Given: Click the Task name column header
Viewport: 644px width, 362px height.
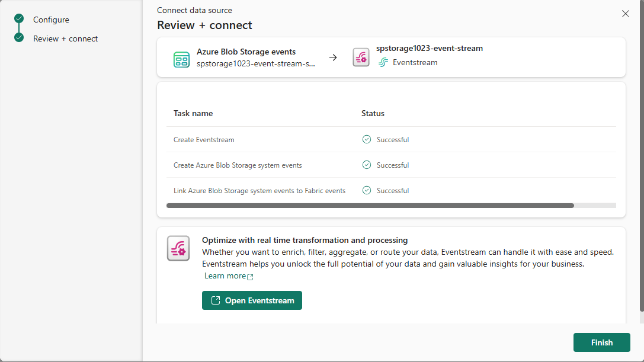Looking at the screenshot, I should click(x=193, y=113).
